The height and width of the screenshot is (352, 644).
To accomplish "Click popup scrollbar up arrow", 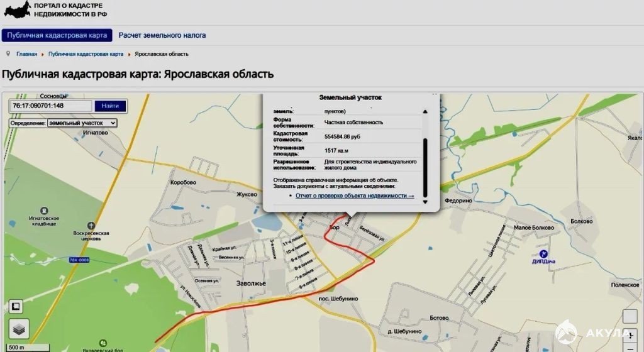I will (x=425, y=112).
